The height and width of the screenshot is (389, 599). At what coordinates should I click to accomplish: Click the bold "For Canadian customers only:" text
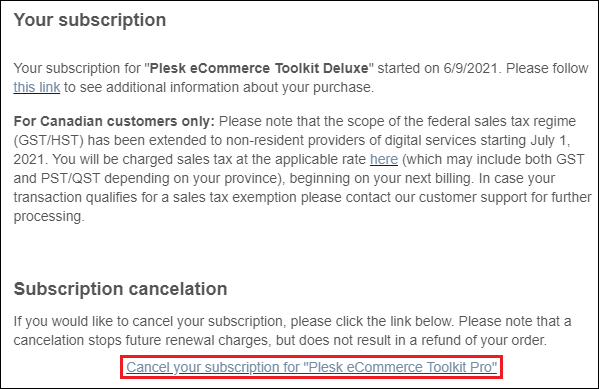coord(114,122)
